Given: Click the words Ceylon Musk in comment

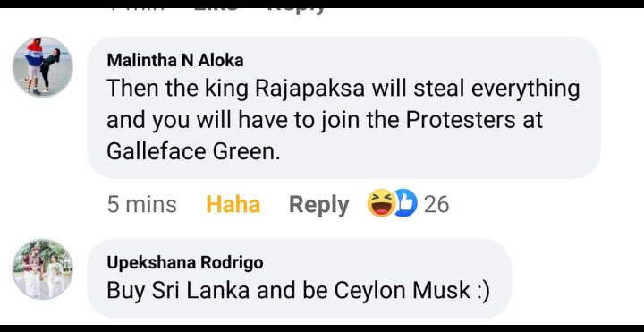Looking at the screenshot, I should pos(402,291).
